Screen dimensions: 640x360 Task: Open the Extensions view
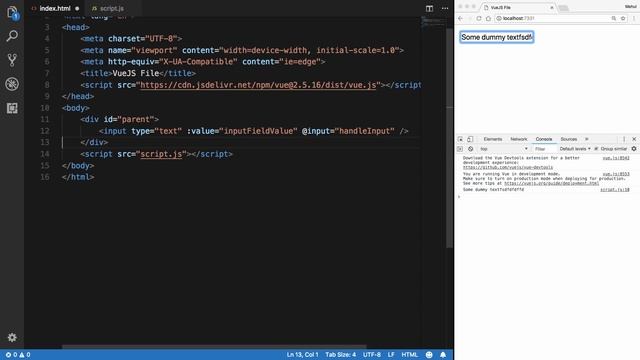12,108
